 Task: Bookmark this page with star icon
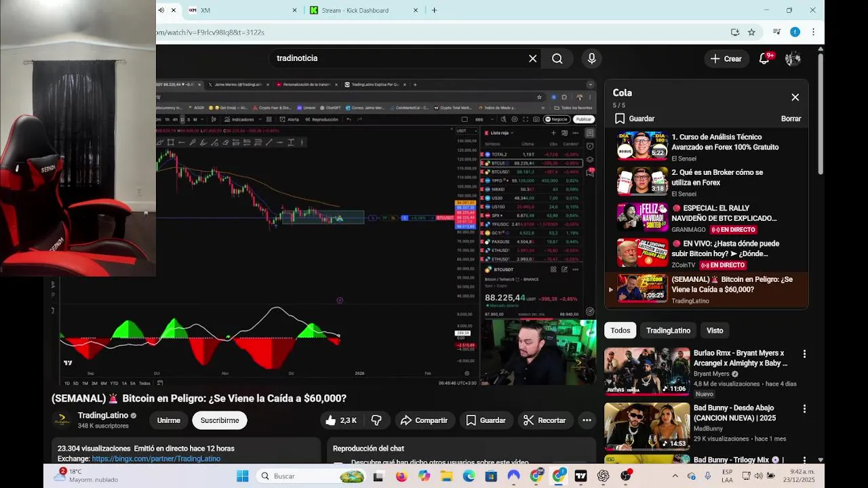click(751, 32)
